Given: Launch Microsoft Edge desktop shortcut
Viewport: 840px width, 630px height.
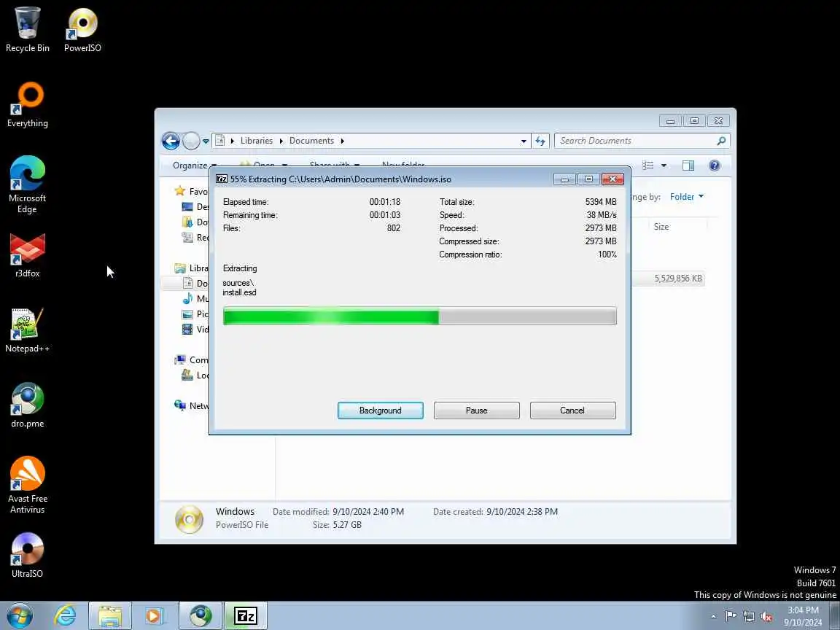Looking at the screenshot, I should point(27,184).
